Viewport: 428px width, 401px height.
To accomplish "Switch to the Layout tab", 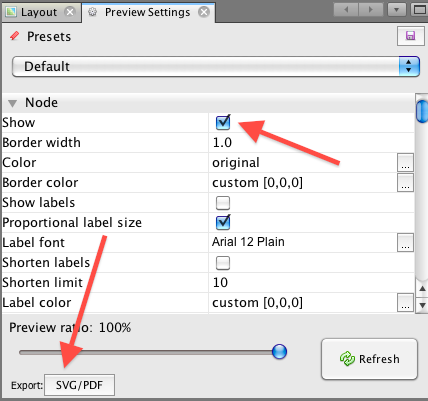I will click(39, 12).
